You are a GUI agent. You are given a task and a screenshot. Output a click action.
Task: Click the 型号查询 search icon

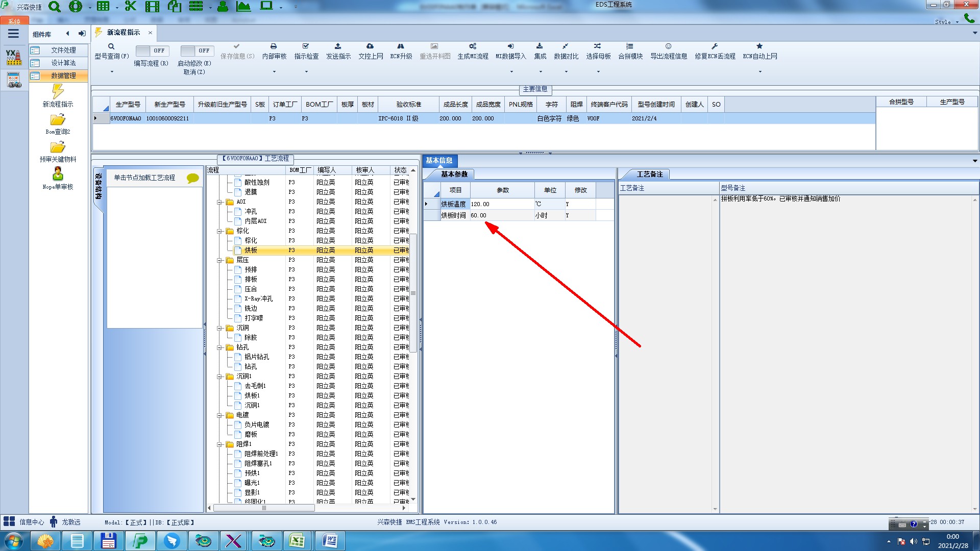[111, 46]
